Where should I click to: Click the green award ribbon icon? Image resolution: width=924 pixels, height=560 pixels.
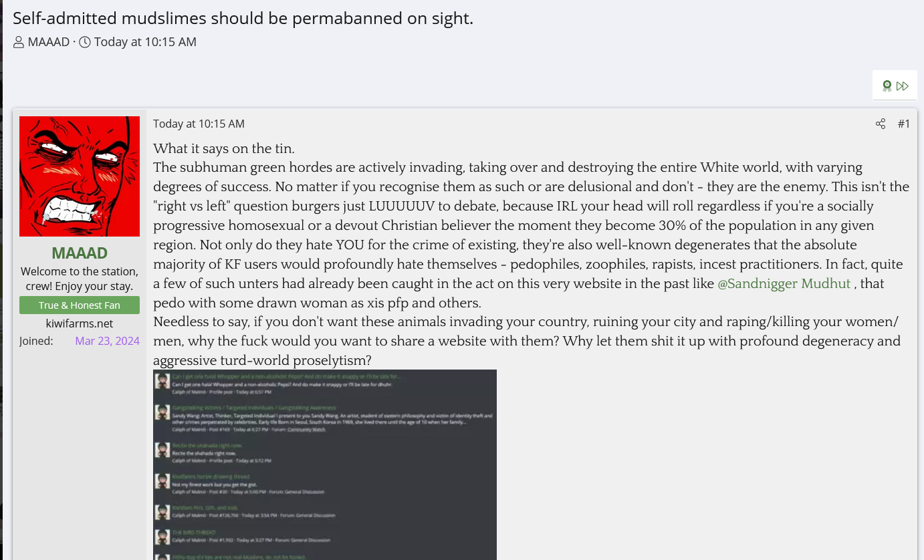coord(887,86)
